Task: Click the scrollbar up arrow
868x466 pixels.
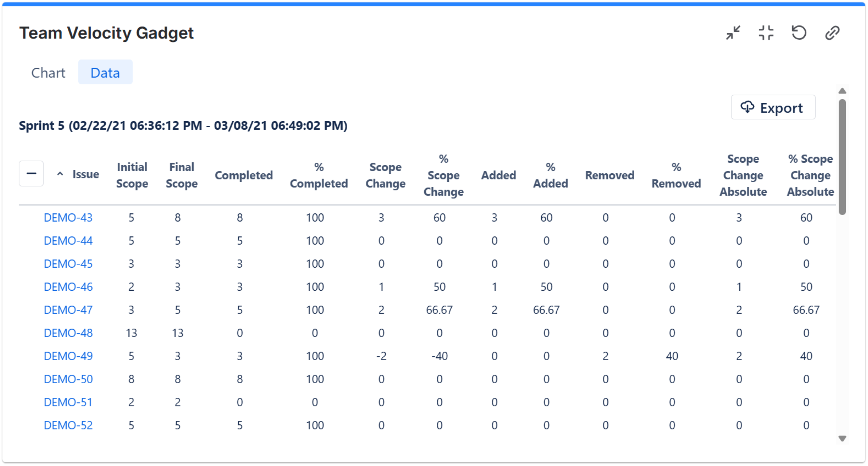Action: (x=842, y=91)
